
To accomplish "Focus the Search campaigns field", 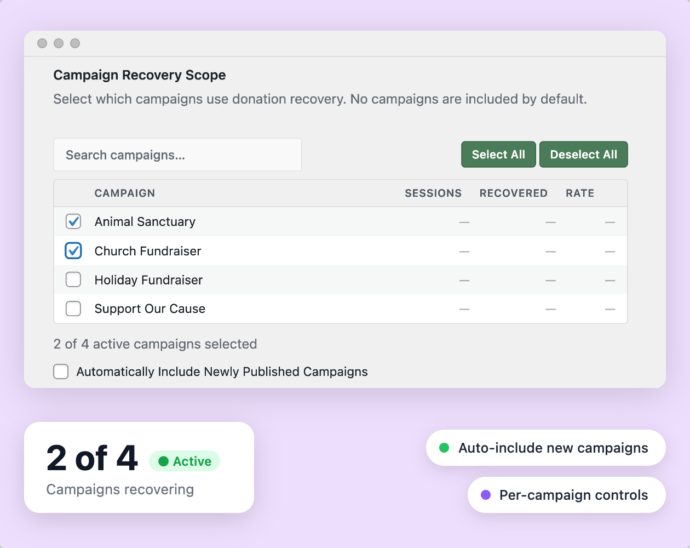I will [177, 155].
